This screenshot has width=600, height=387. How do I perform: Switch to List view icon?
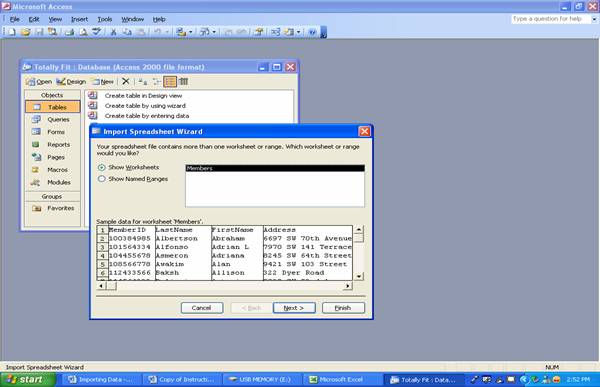(x=170, y=82)
